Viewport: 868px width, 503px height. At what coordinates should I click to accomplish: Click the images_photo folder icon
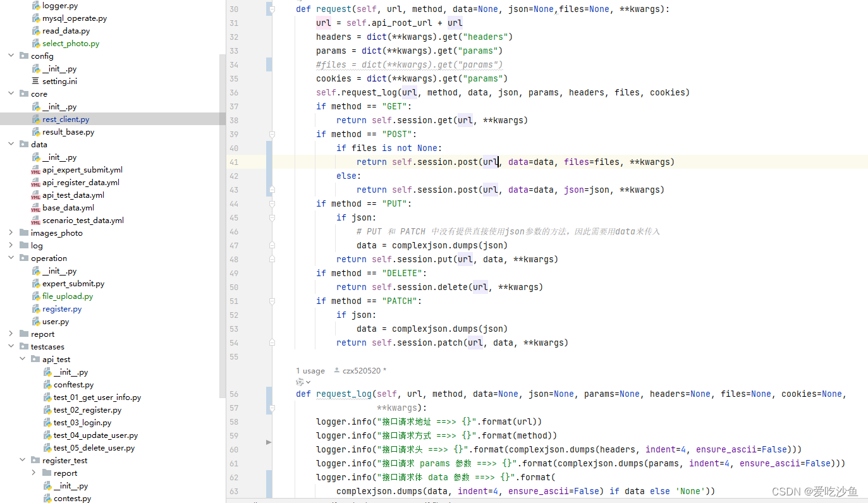[x=24, y=233]
